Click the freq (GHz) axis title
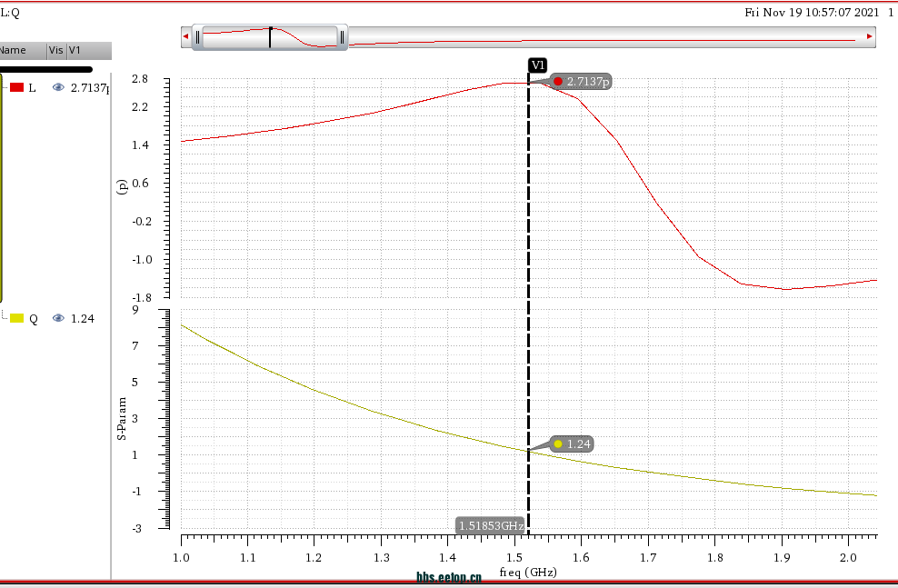Image resolution: width=898 pixels, height=588 pixels. (x=527, y=572)
